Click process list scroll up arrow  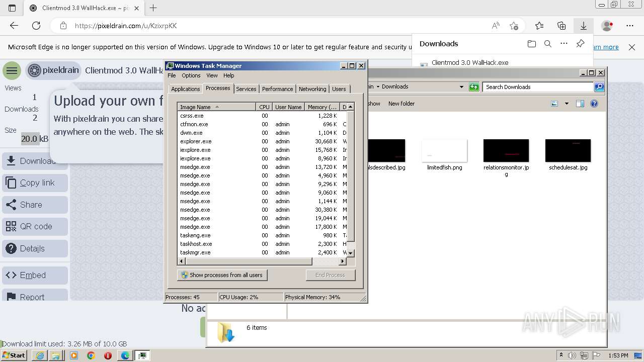click(x=351, y=107)
